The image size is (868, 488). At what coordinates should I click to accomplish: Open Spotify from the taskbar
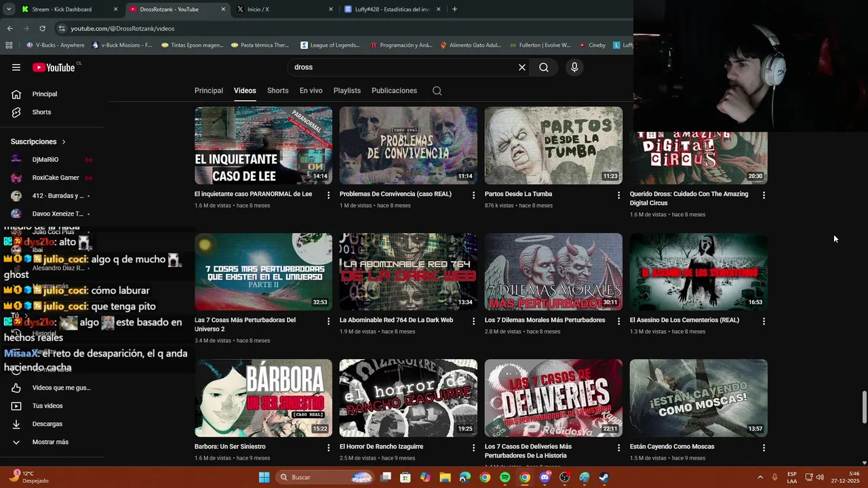click(x=505, y=478)
